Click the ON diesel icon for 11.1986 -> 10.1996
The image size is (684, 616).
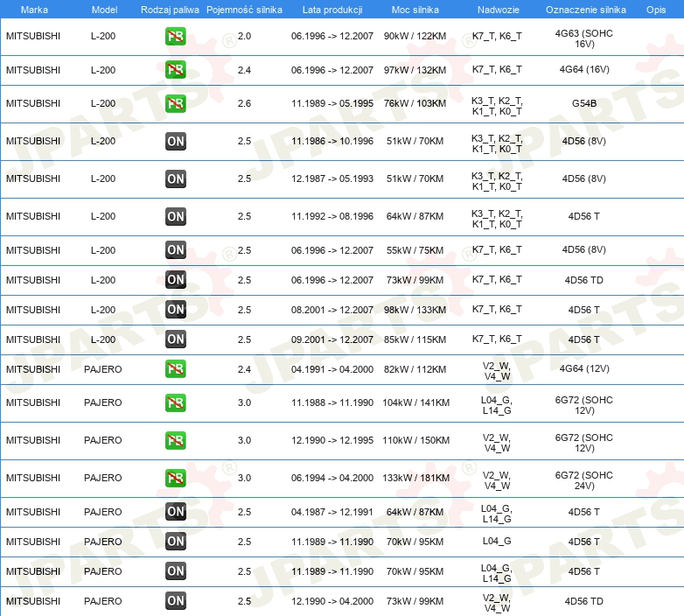point(175,142)
